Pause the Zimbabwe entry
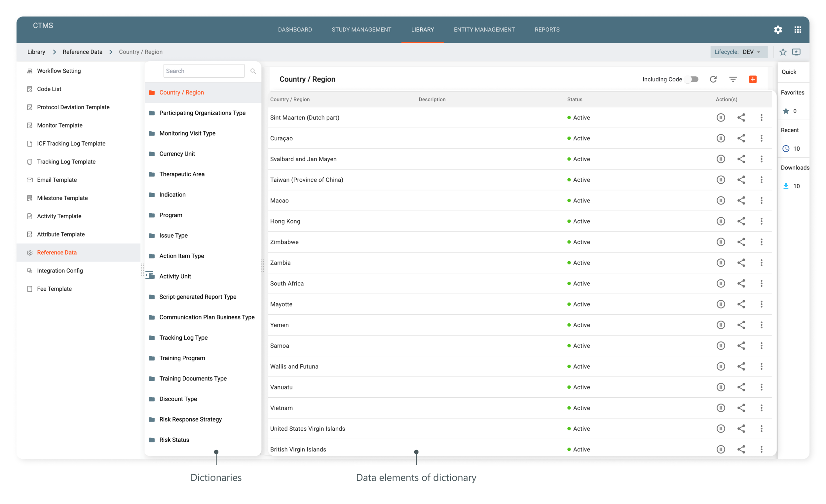This screenshot has height=504, width=826. [721, 242]
